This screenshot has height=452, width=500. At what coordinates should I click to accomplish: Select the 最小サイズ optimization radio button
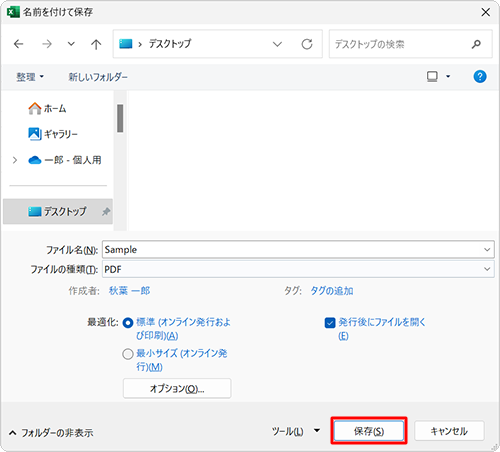pos(128,354)
